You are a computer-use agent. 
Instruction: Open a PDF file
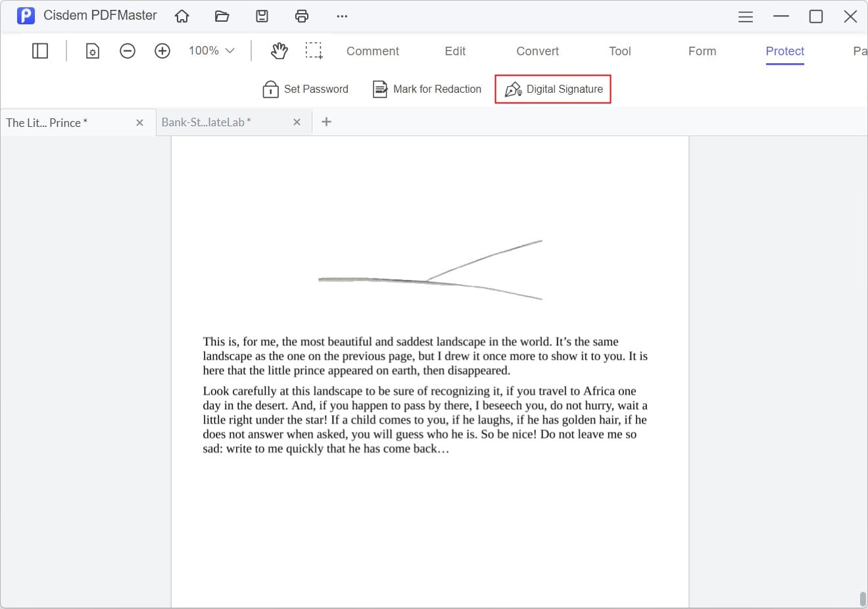tap(222, 16)
